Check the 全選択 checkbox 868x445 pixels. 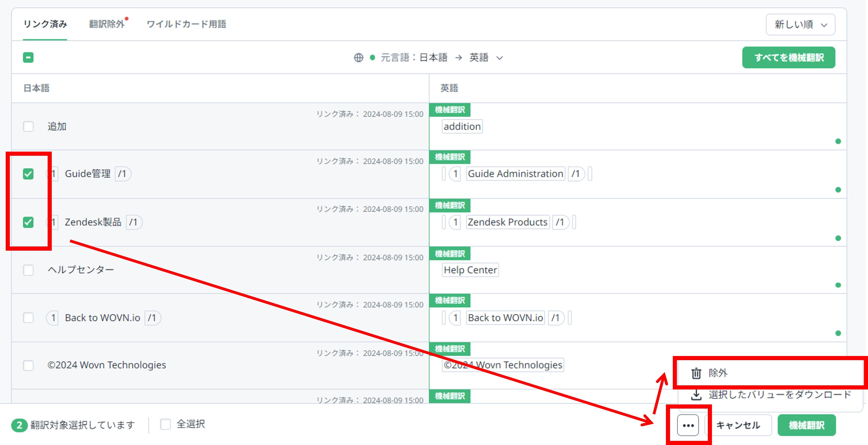(x=165, y=424)
